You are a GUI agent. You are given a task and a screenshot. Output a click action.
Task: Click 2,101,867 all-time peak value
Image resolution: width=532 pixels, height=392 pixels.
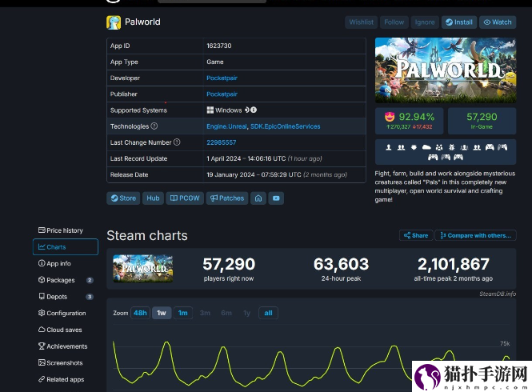coord(454,264)
